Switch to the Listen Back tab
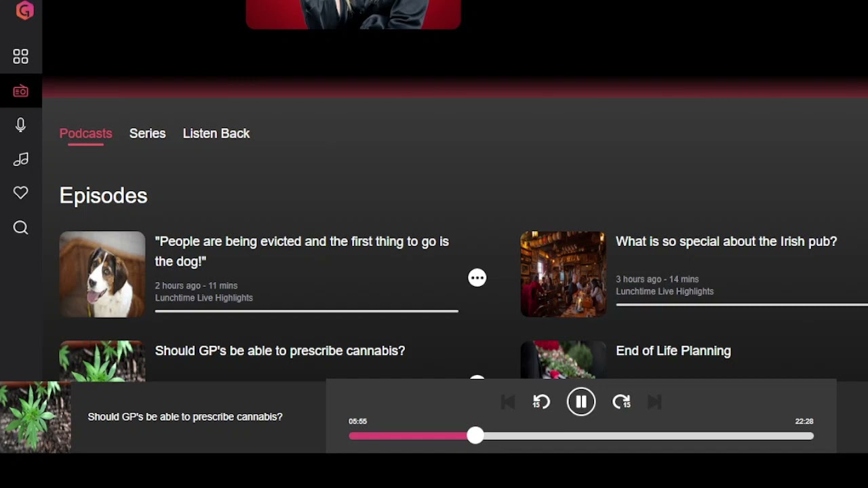868x488 pixels. pos(216,134)
